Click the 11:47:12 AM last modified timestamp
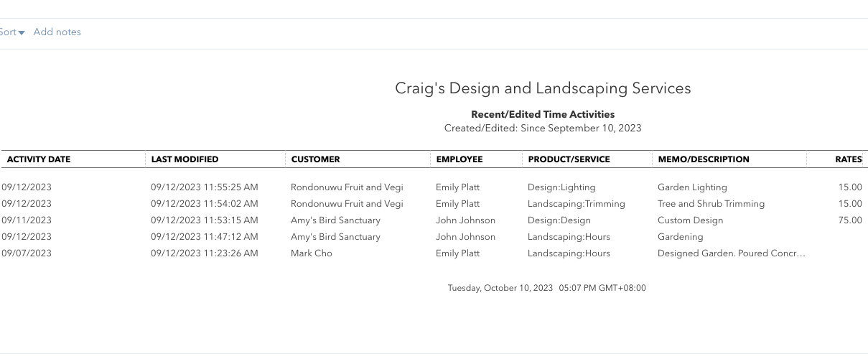Image resolution: width=868 pixels, height=359 pixels. tap(204, 237)
